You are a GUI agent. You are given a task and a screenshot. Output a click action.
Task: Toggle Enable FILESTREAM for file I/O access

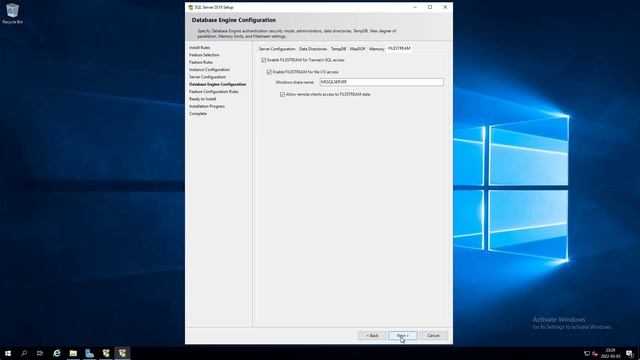coord(269,72)
